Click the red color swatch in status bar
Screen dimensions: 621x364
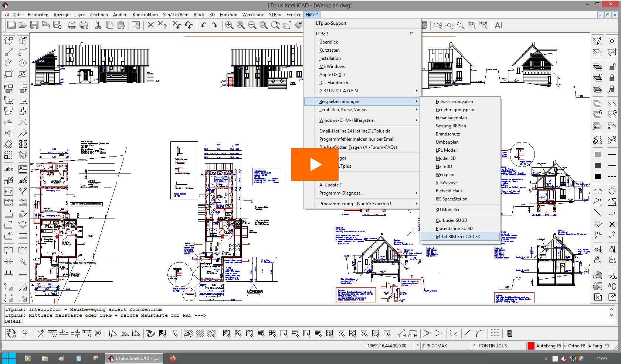point(531,346)
